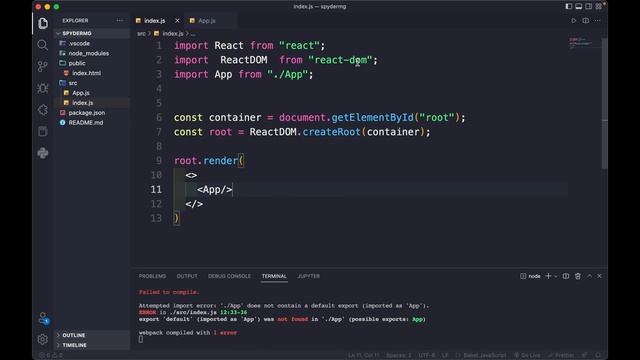
Task: Open errors and warnings in status bar
Action: (51, 355)
